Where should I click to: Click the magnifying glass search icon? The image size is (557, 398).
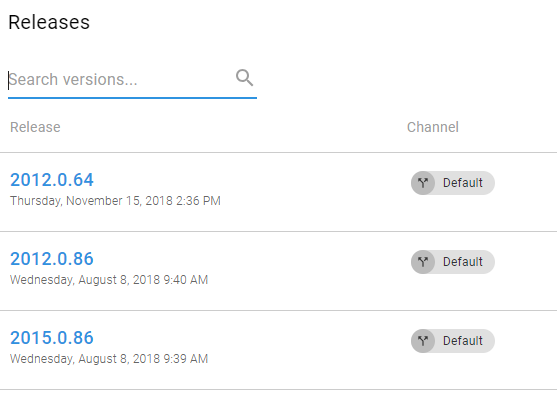(x=244, y=78)
